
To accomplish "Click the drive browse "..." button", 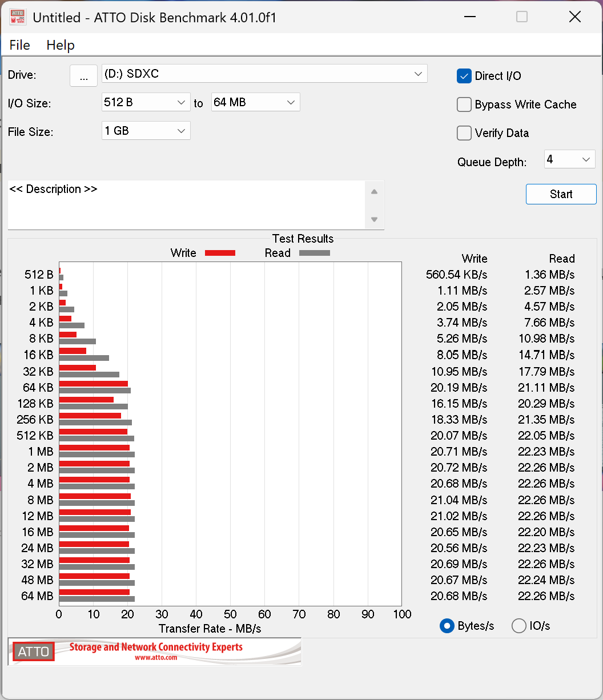I will click(x=84, y=75).
